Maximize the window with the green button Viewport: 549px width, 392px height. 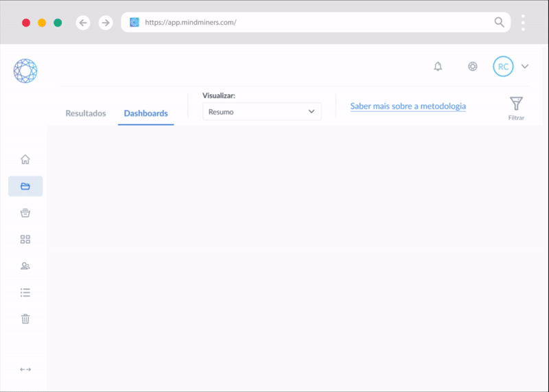pos(58,23)
